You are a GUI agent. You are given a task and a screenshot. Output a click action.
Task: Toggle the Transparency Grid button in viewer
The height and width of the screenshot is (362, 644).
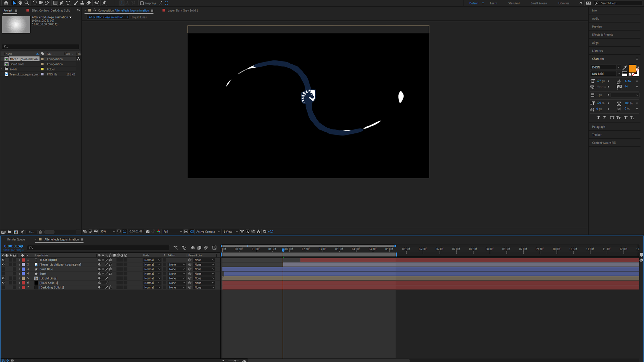click(x=192, y=231)
